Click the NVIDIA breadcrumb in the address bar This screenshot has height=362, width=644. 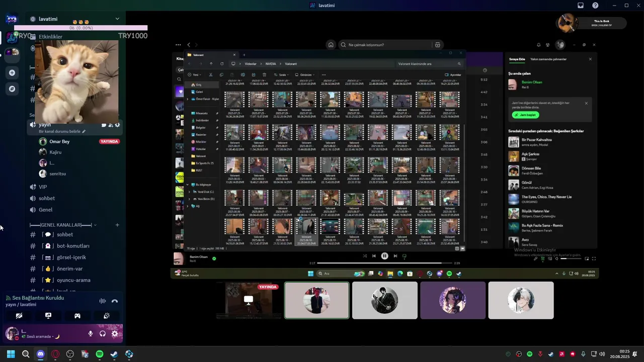click(271, 64)
